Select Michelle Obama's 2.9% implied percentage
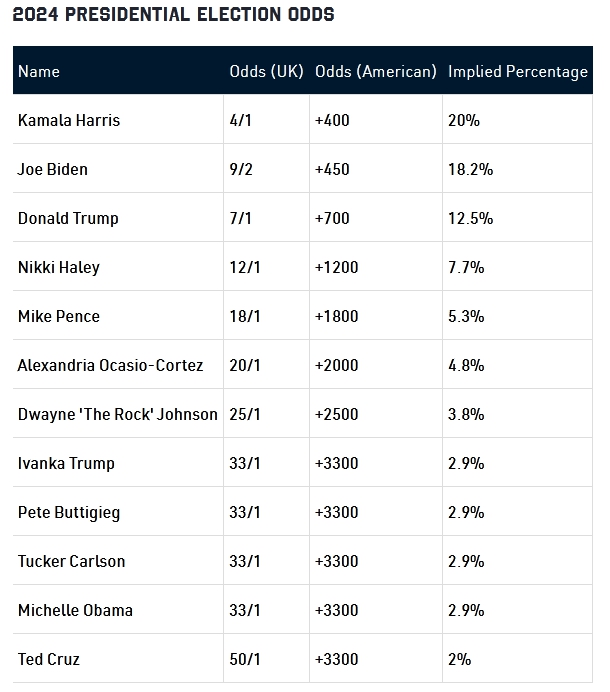This screenshot has width=610, height=692. (466, 610)
